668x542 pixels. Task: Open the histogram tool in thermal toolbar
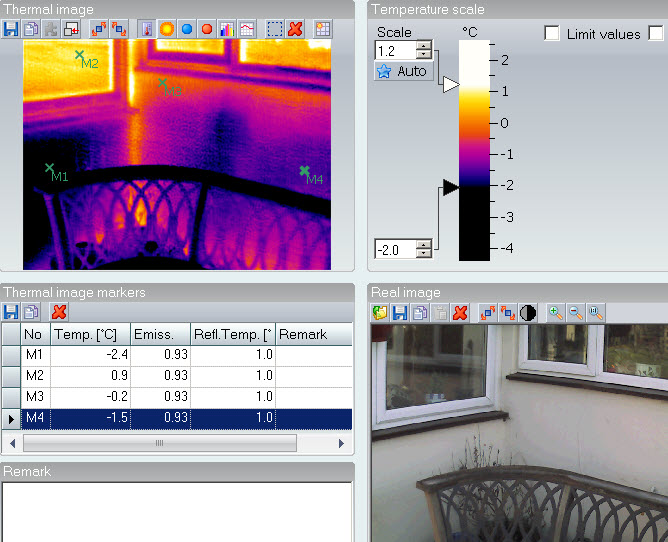click(x=226, y=29)
